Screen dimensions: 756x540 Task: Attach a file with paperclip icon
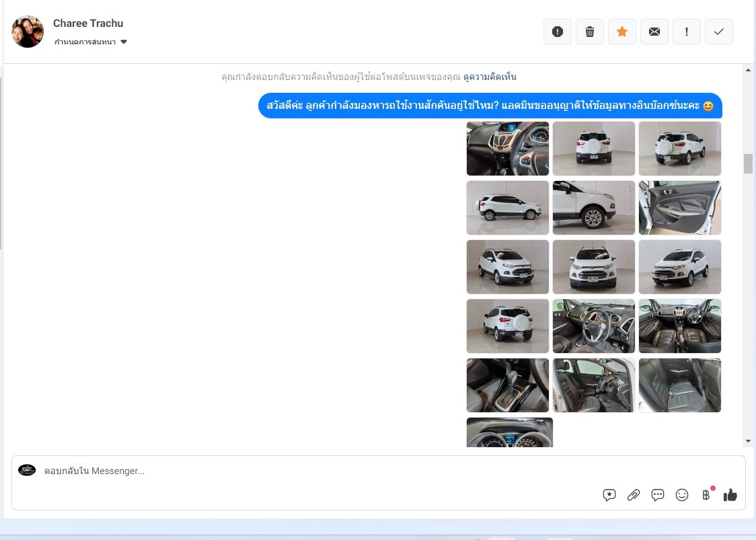(x=634, y=495)
